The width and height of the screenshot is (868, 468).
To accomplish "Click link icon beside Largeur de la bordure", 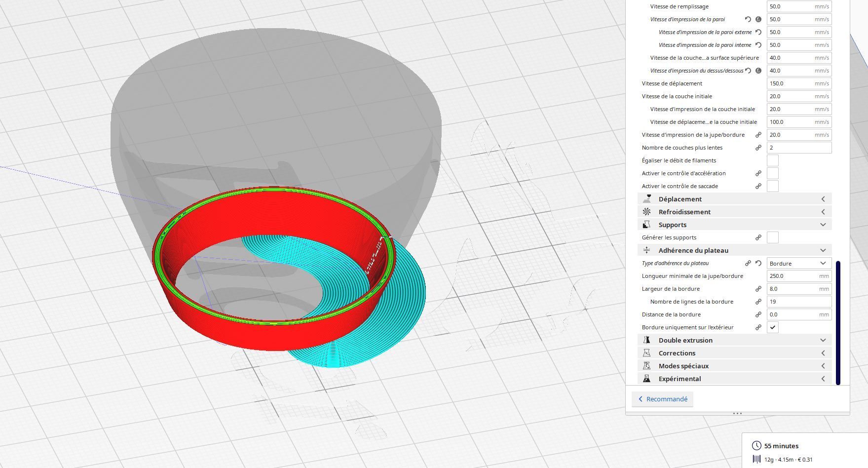I will (758, 289).
